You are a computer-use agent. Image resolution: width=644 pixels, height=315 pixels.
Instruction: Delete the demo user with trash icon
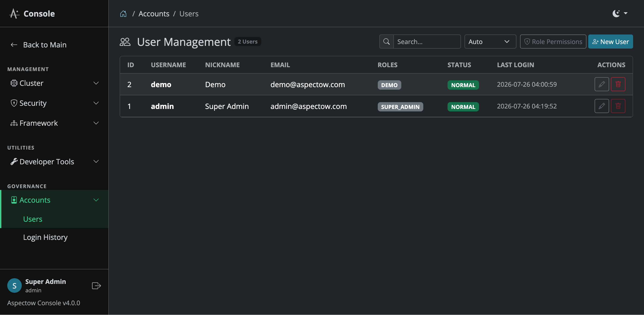pyautogui.click(x=618, y=84)
